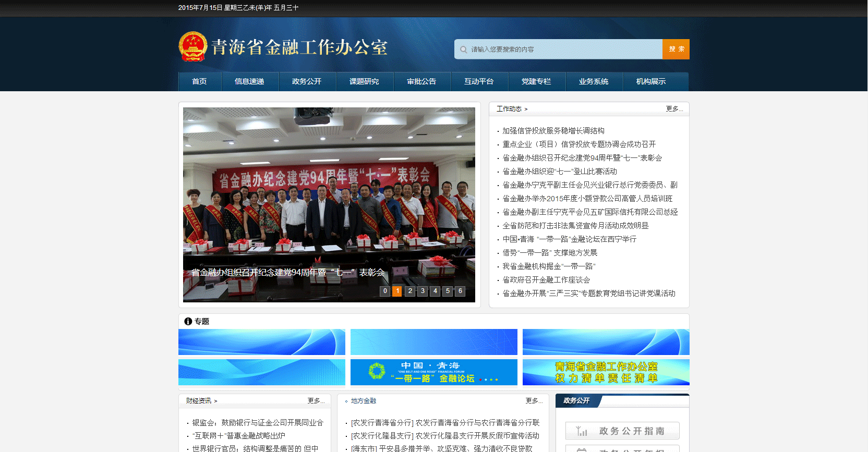Click the national emblem logo in header

click(193, 46)
